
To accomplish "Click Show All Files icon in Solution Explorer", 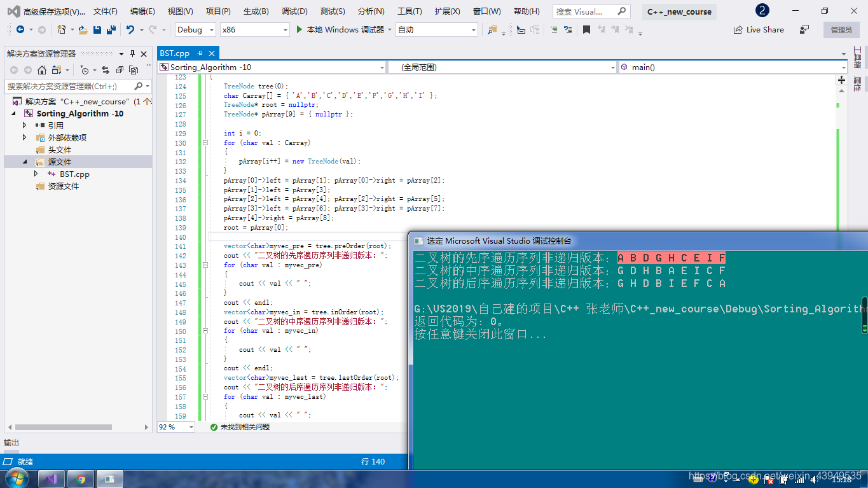I will pos(134,70).
